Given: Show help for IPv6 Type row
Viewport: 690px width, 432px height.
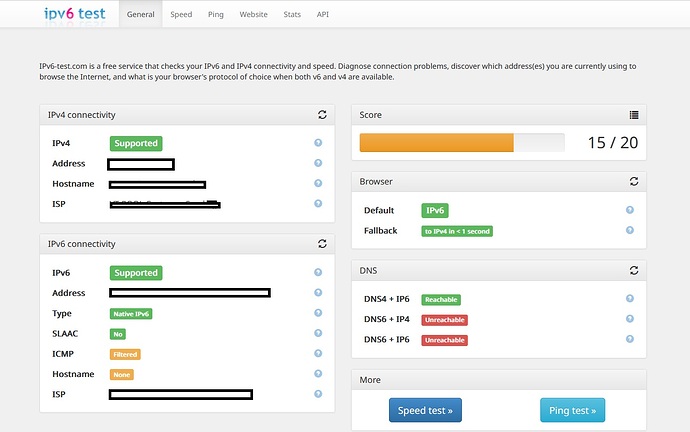Looking at the screenshot, I should [x=318, y=313].
